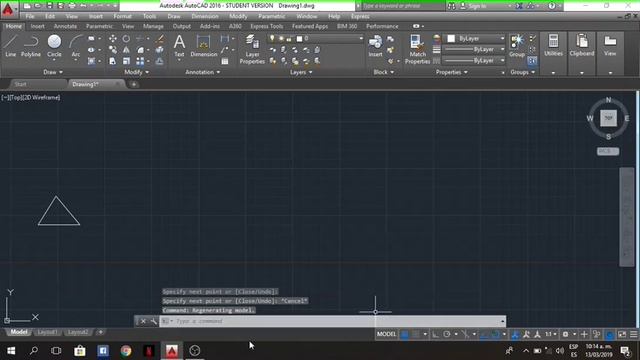Click the viewport label Top 2D Wireframe
640x360 pixels.
31,98
